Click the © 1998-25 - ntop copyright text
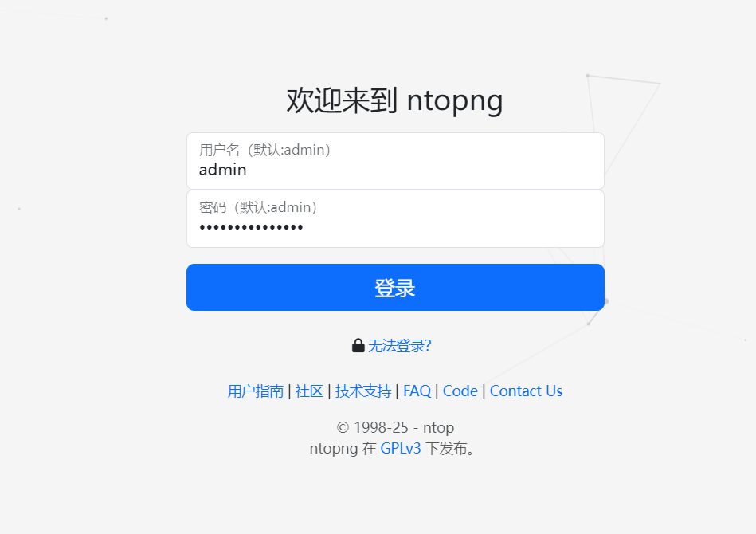756x534 pixels. [395, 427]
